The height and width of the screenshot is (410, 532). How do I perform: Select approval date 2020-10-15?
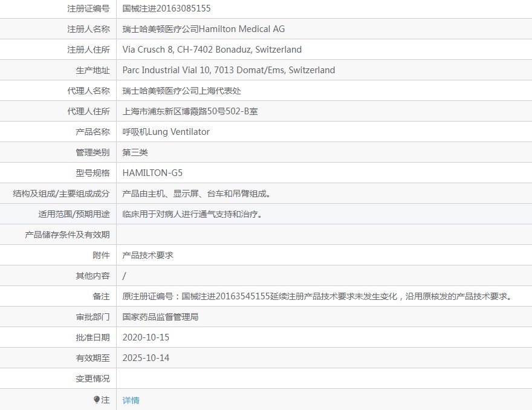[x=146, y=337]
